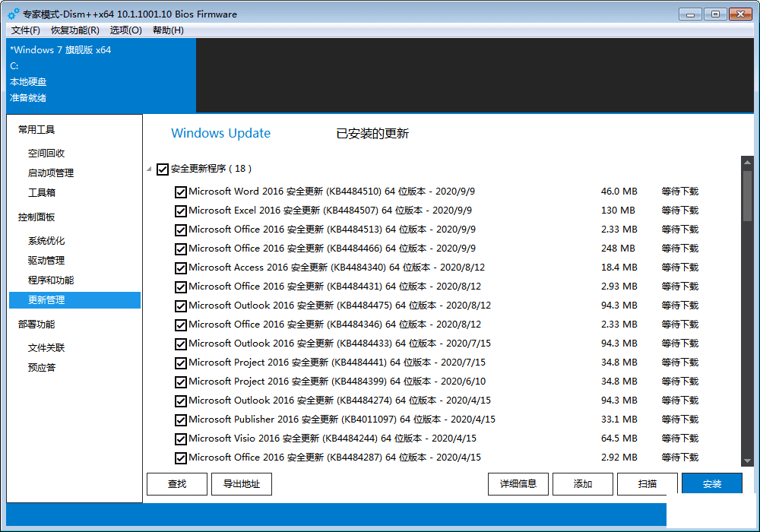Open 工具箱 in the sidebar
Viewport: 760px width, 532px height.
point(42,193)
